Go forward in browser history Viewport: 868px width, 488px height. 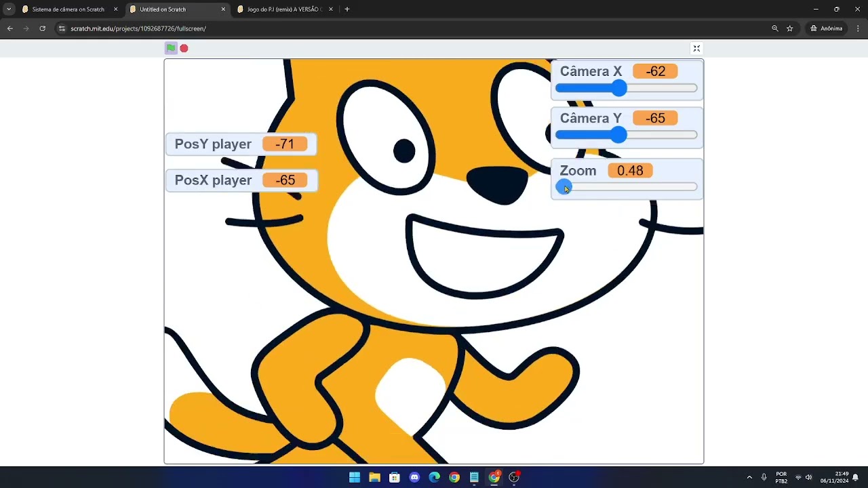26,28
